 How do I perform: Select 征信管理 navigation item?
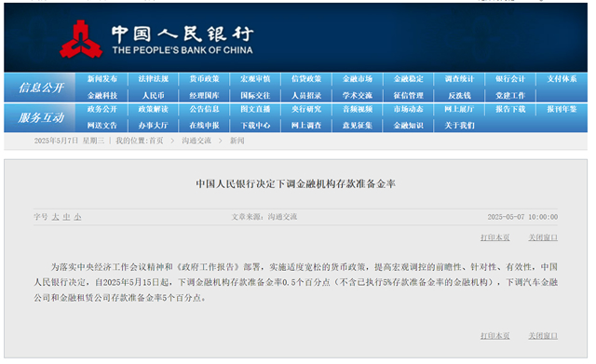coord(409,95)
